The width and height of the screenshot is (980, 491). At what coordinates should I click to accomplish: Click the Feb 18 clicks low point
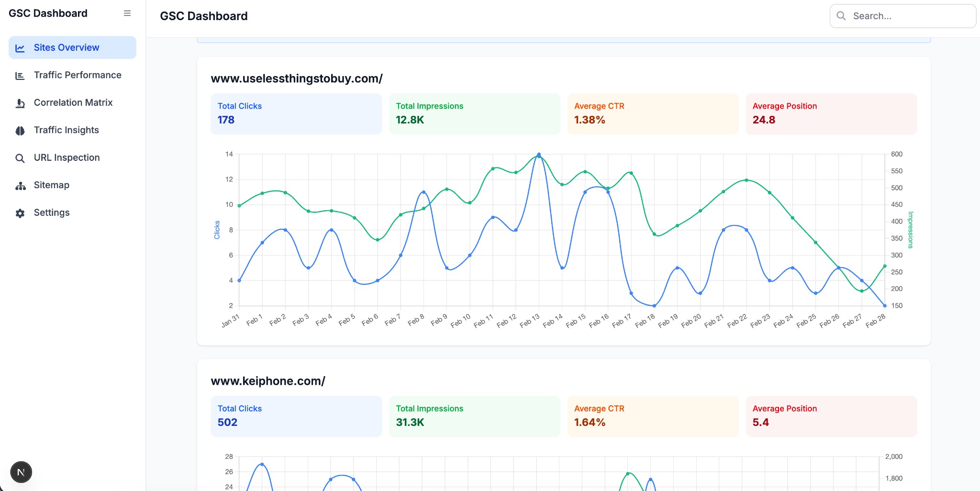tap(654, 306)
